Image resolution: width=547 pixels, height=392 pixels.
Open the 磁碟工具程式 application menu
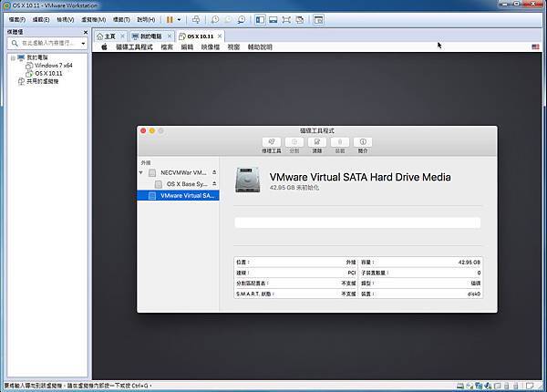coord(134,47)
